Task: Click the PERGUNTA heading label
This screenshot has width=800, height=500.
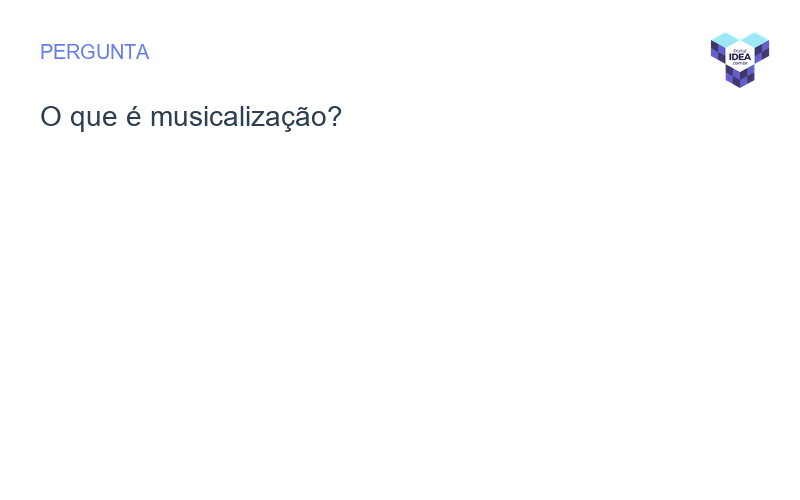Action: (94, 52)
